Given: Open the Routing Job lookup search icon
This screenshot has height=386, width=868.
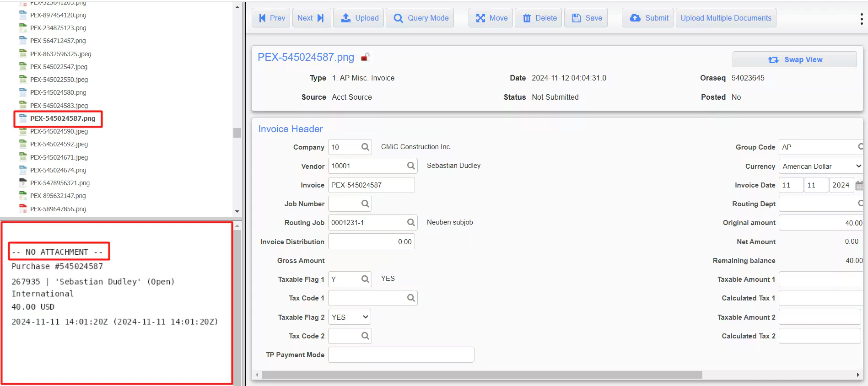Looking at the screenshot, I should point(411,222).
